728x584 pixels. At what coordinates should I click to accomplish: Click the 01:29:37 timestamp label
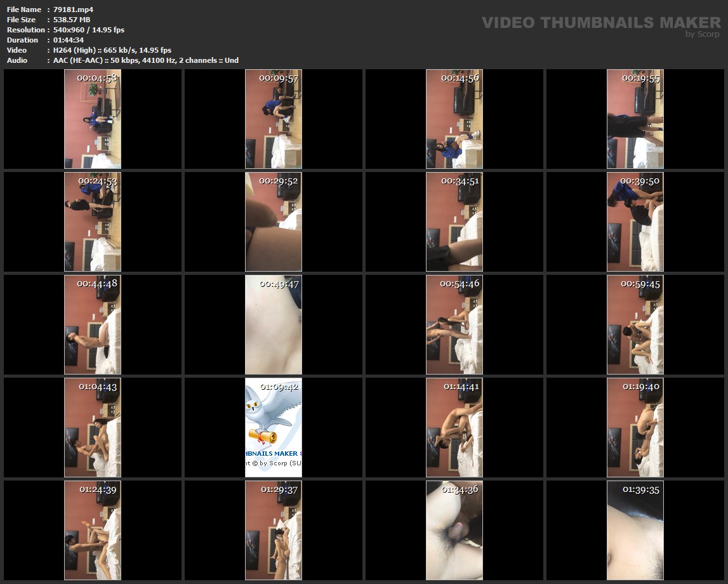(x=279, y=489)
